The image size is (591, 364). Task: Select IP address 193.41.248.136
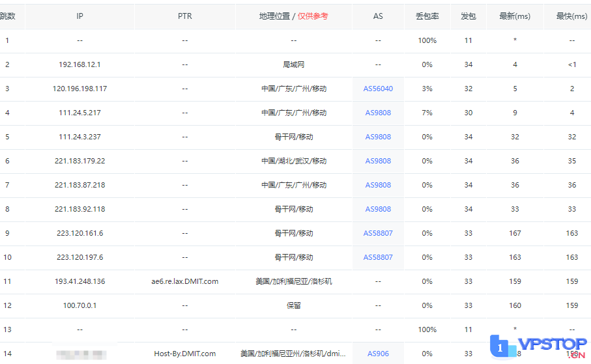point(79,281)
